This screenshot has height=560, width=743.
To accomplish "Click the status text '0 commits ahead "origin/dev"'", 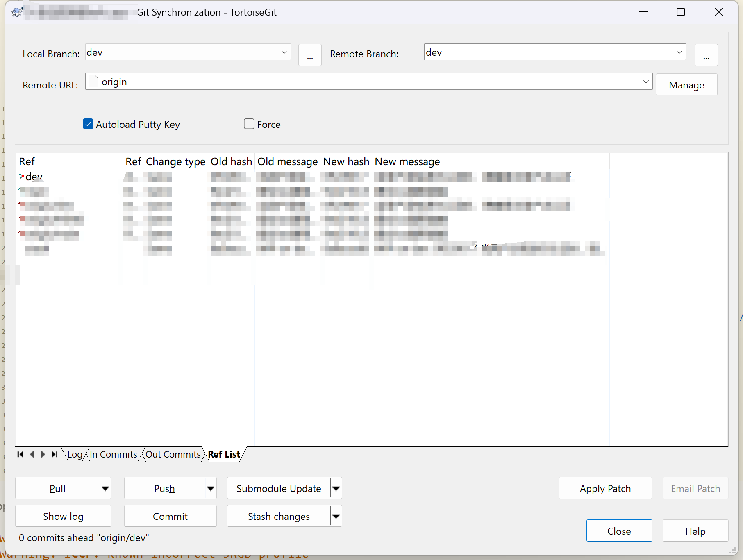I will (84, 537).
